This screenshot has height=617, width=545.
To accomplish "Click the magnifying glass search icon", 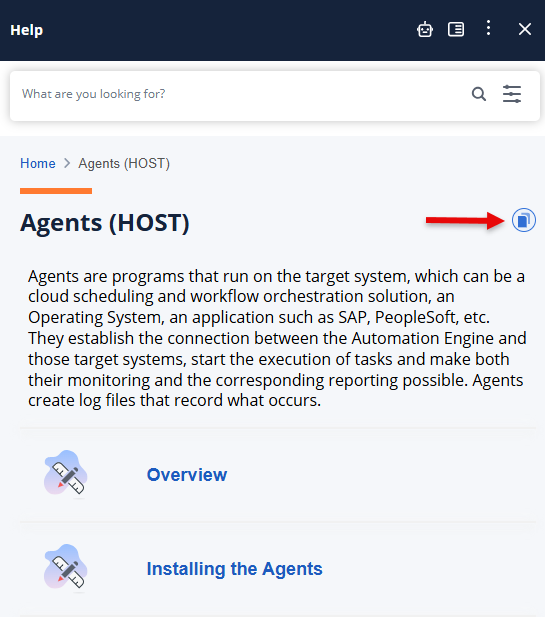I will pyautogui.click(x=479, y=94).
